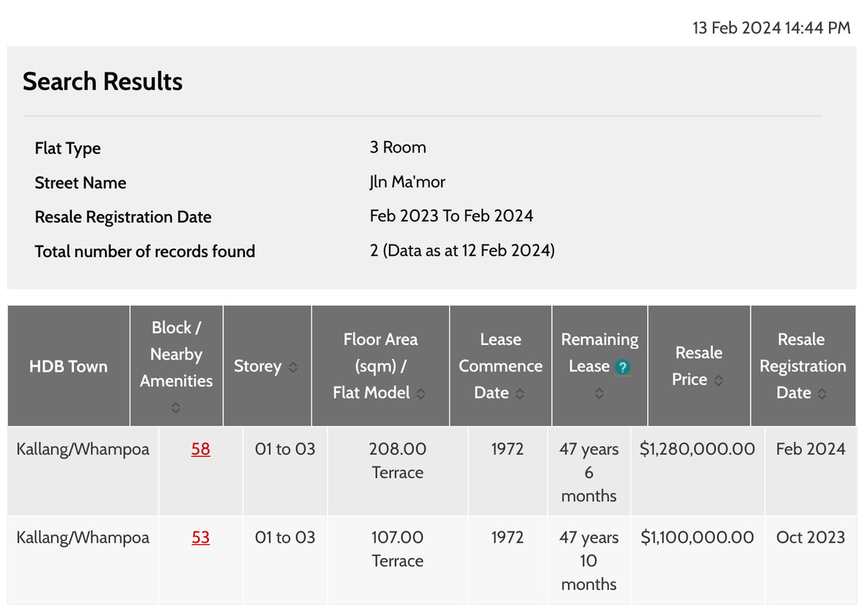The image size is (863, 616).
Task: Open block 53 nearby amenities link
Action: point(200,537)
